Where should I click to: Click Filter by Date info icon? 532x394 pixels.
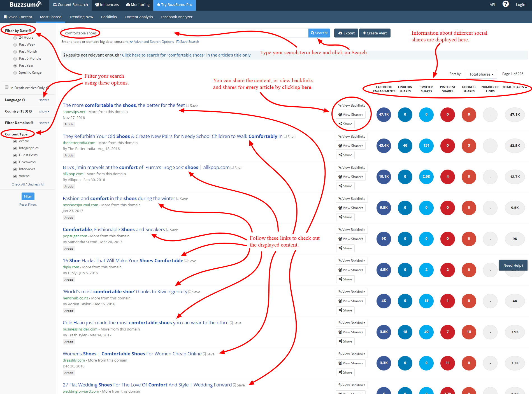30,31
